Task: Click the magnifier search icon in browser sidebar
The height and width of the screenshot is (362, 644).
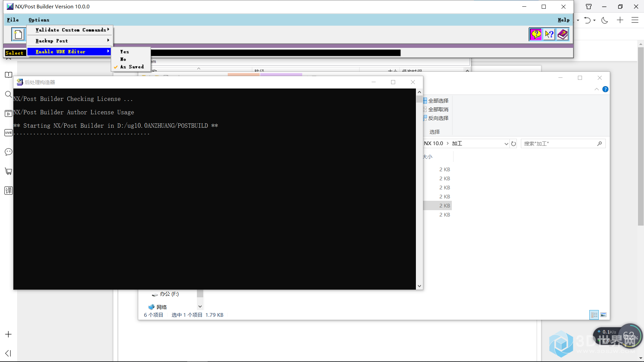Action: (9, 94)
